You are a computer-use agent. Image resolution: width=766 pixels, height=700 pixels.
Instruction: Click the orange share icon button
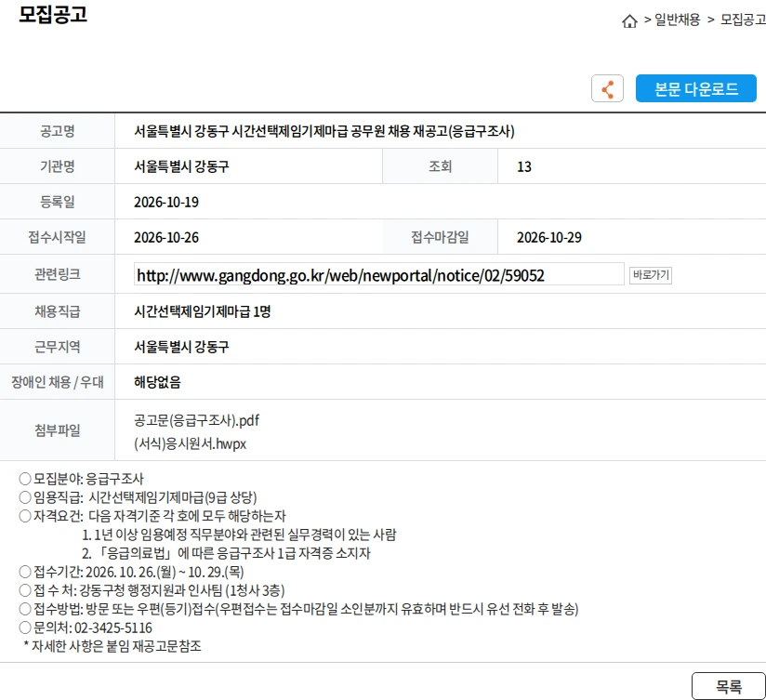(x=607, y=88)
